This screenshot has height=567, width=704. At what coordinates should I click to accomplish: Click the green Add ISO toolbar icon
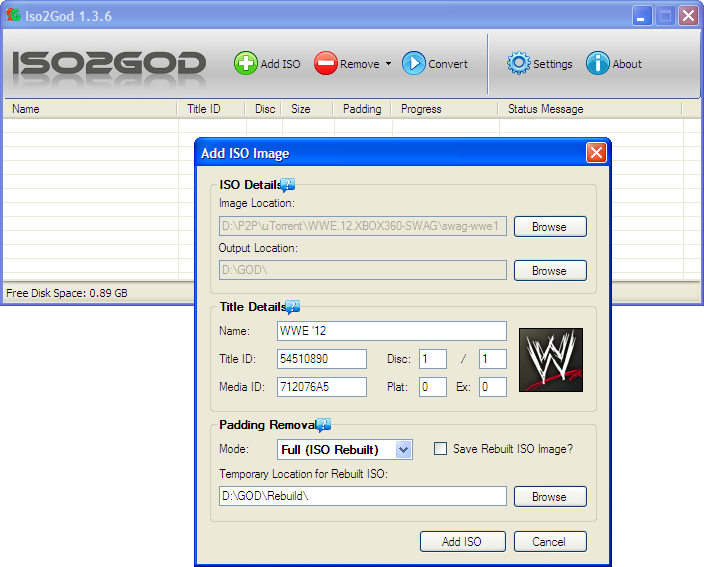tap(245, 64)
